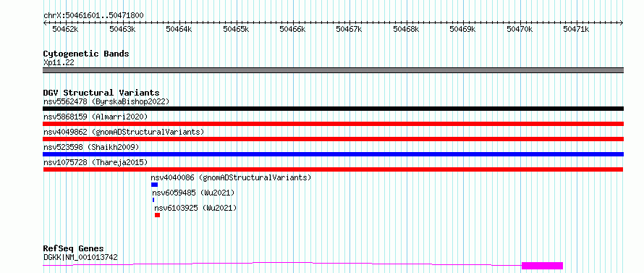Screen dimensions: 644x273
Task: Select the tiny blue nsv6059485 variant marker
Action: [x=153, y=200]
